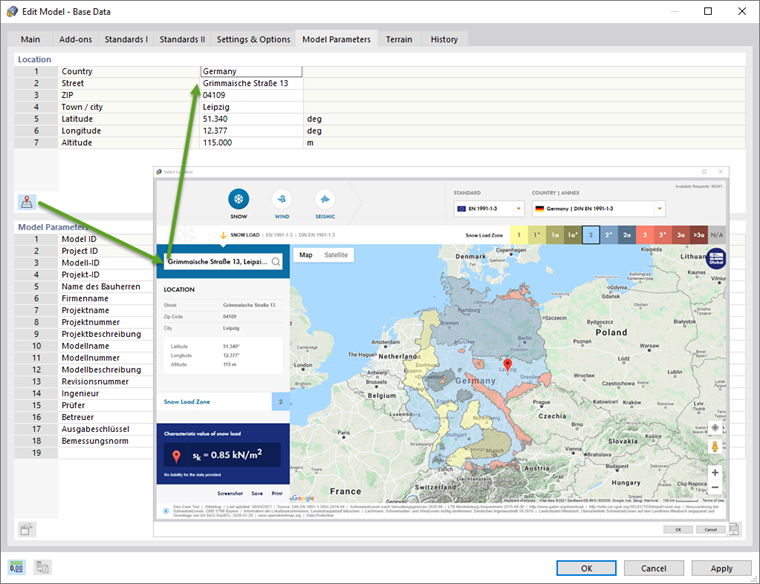
Task: Open the Settings & Options tab
Action: 253,39
